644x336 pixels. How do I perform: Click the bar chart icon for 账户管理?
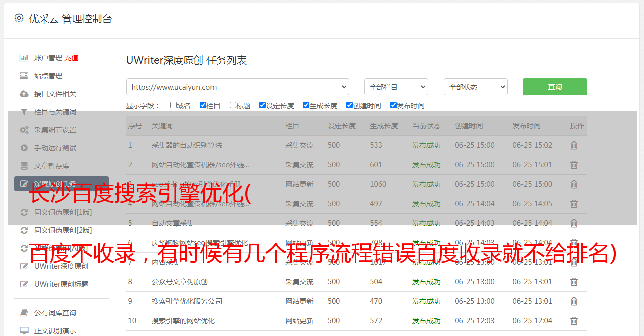[24, 58]
